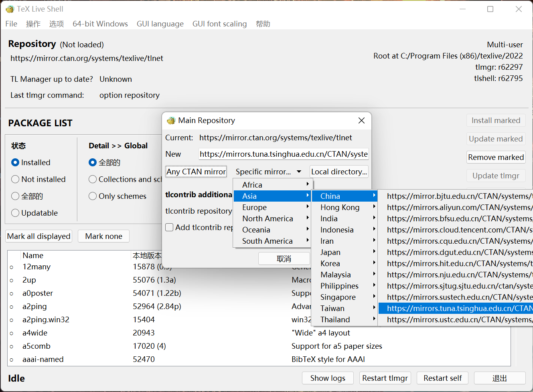This screenshot has width=533, height=392.
Task: Click the Mark all displayed button
Action: 39,236
